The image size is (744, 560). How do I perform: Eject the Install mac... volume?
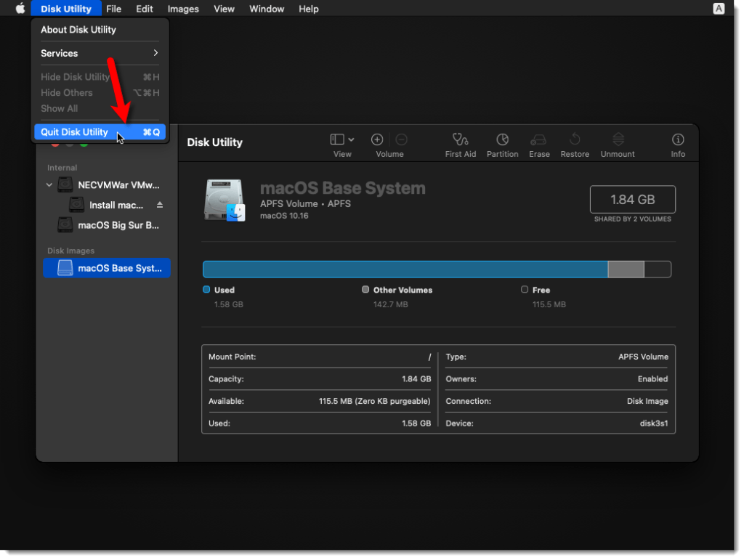pos(160,205)
